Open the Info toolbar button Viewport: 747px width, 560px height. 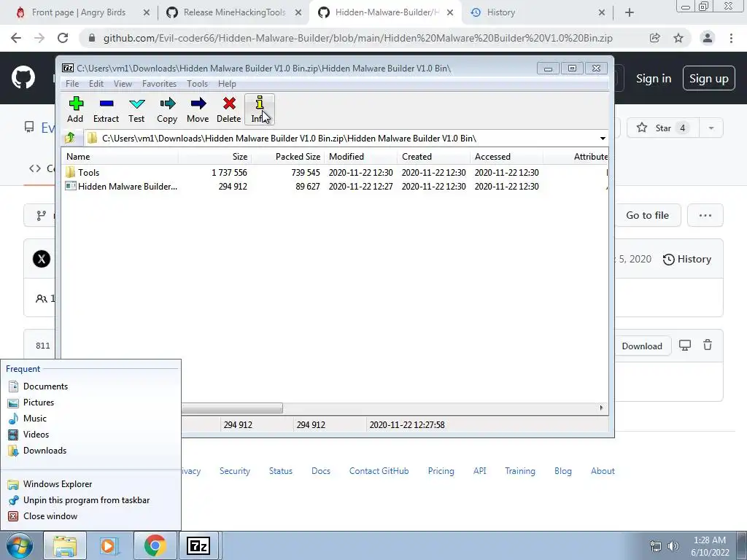tap(259, 110)
